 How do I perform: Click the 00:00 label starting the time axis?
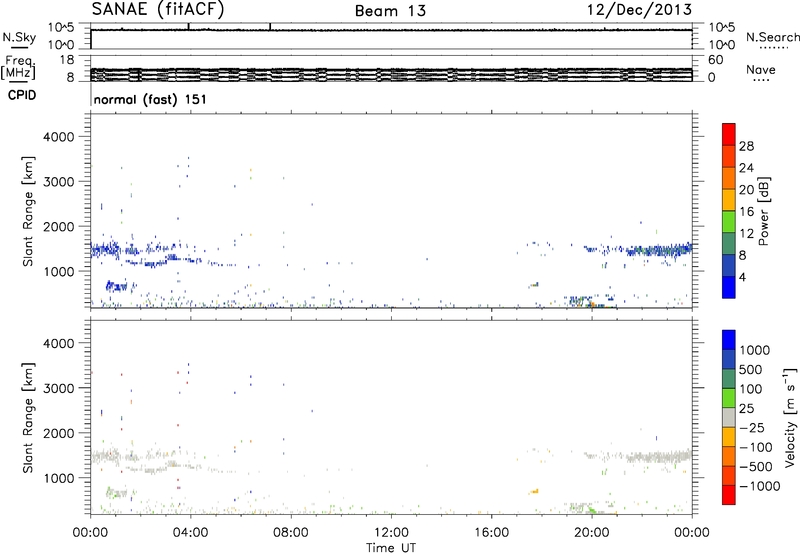click(x=91, y=533)
